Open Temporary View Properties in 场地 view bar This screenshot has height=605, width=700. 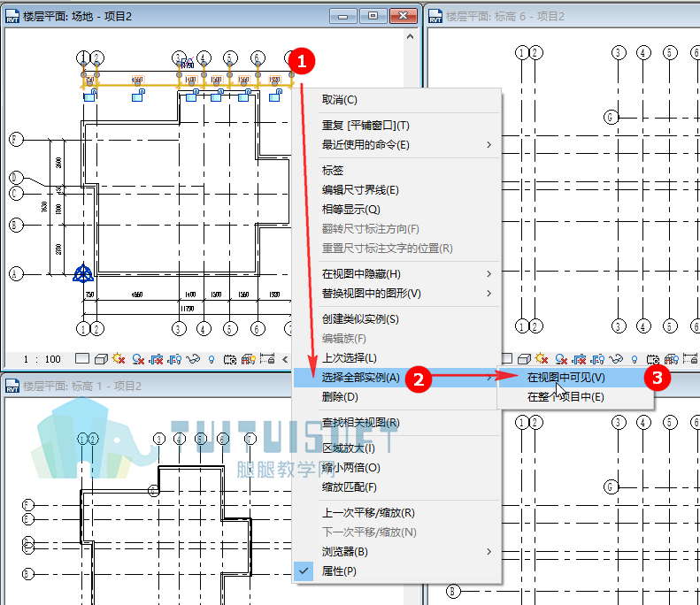click(230, 359)
